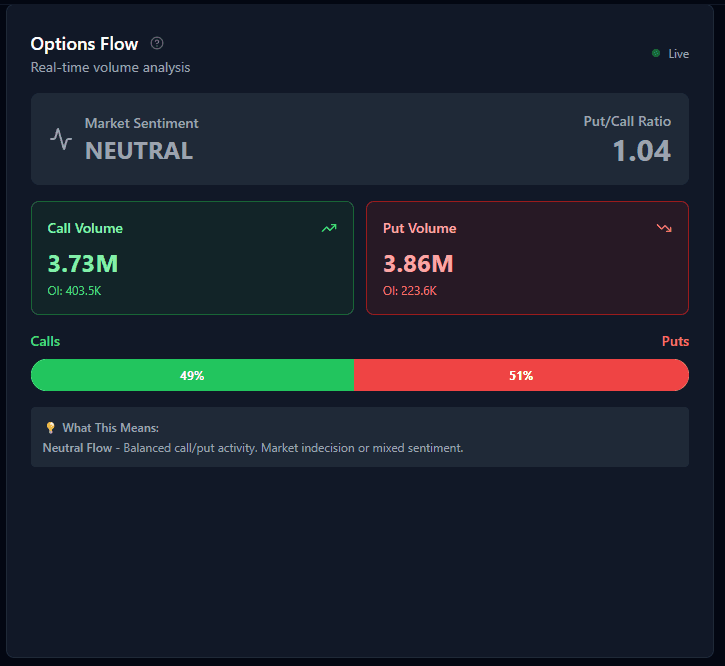Click the downward trend arrow in Put Volume
725x666 pixels.
[x=664, y=228]
